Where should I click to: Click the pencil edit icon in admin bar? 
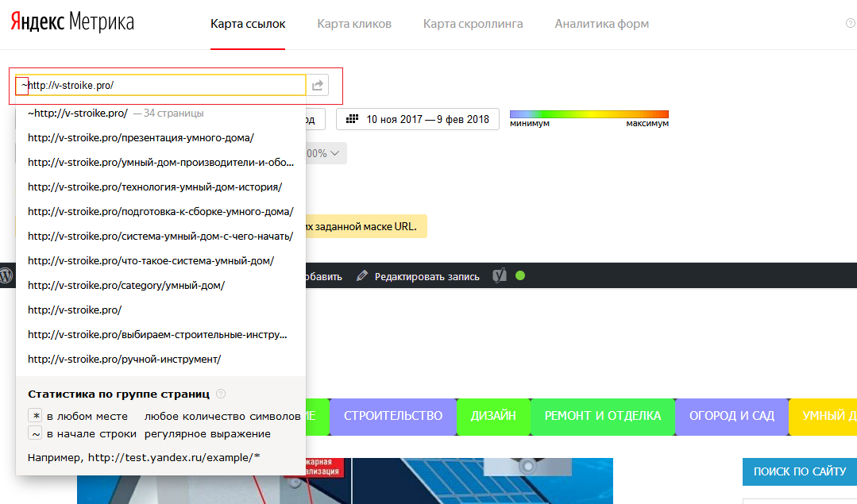(362, 275)
